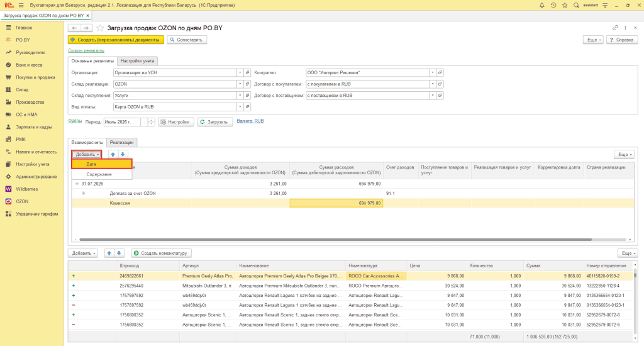Screen dimensions: 644x346
Task: Increment period with stepper arrow
Action: click(151, 120)
